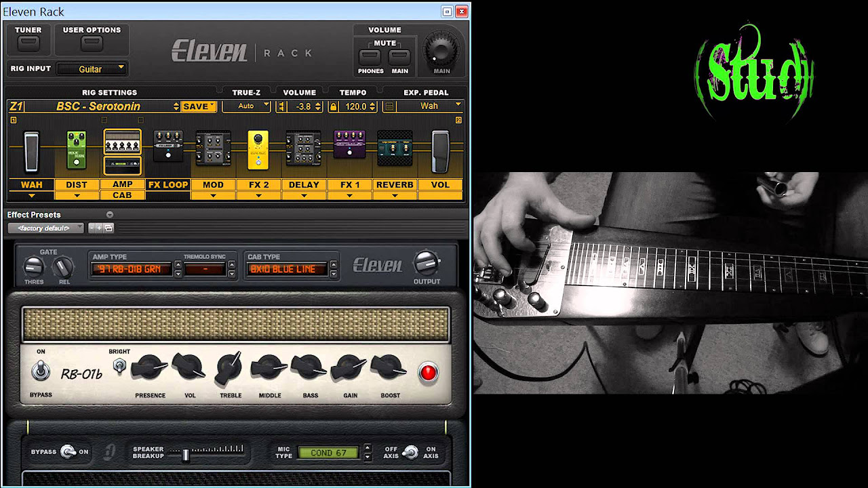Select the purple FX 1 pedal image
868x488 pixels.
pyautogui.click(x=349, y=146)
